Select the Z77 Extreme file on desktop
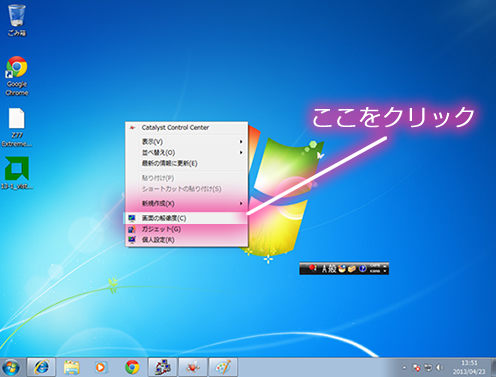Image resolution: width=496 pixels, height=377 pixels. click(x=17, y=127)
